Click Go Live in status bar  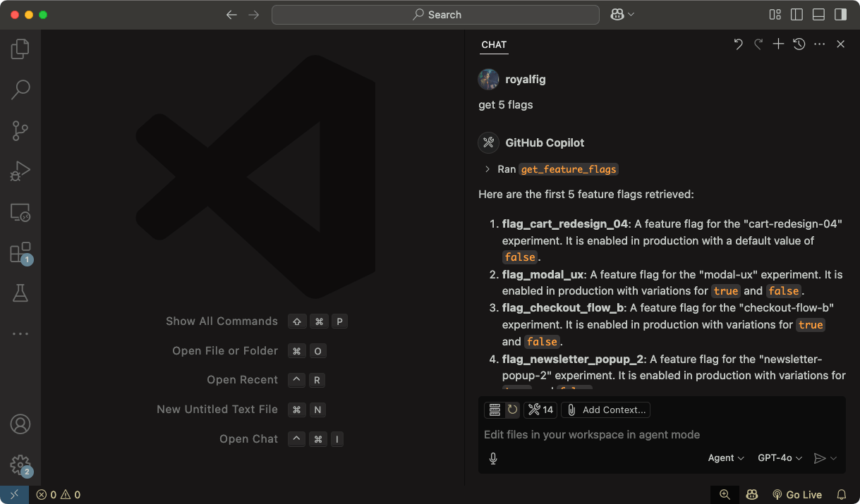click(x=797, y=495)
